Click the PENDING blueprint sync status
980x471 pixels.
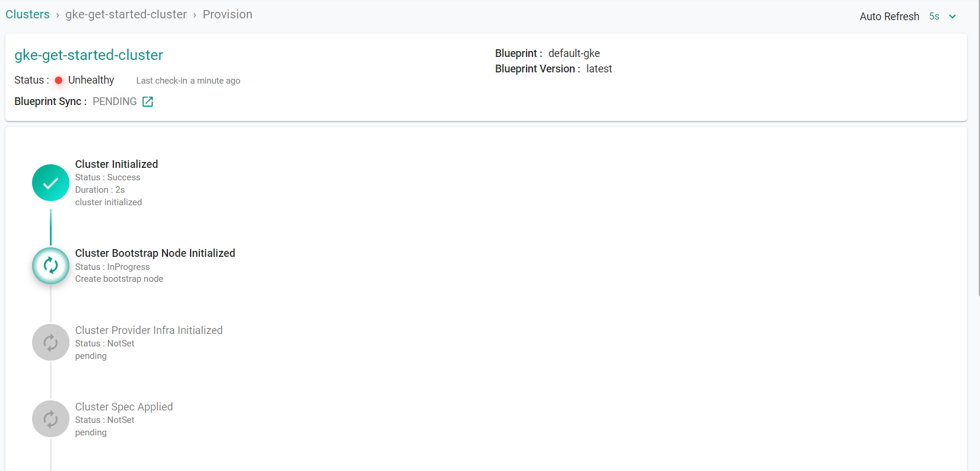(115, 101)
